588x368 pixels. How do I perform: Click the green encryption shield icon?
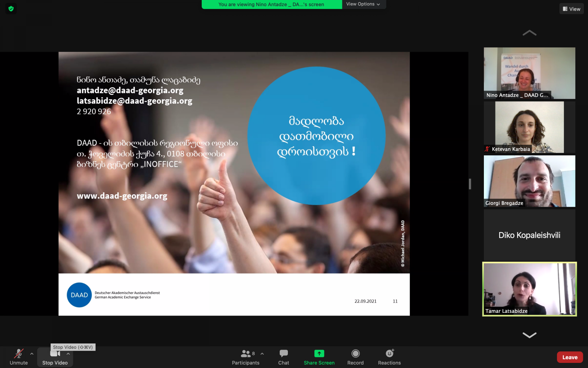pyautogui.click(x=11, y=9)
